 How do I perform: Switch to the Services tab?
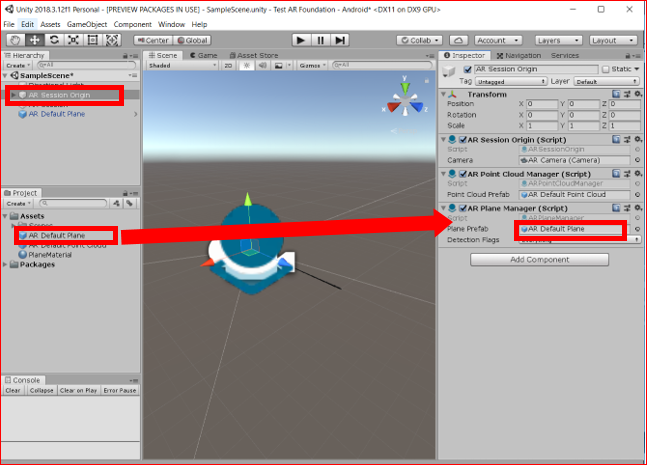pos(565,55)
